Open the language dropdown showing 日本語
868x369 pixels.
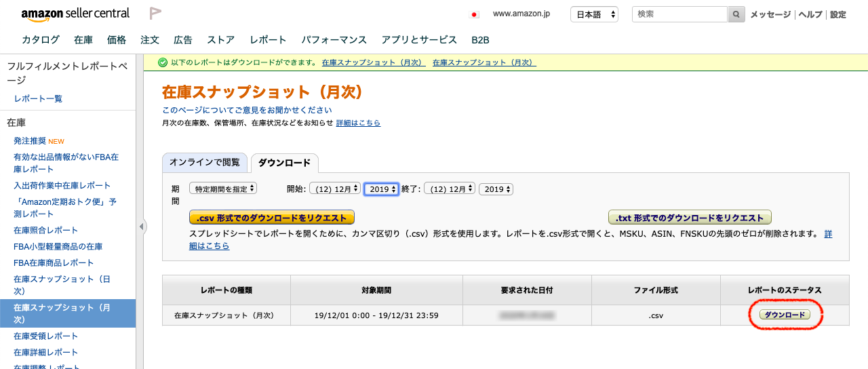pyautogui.click(x=594, y=14)
